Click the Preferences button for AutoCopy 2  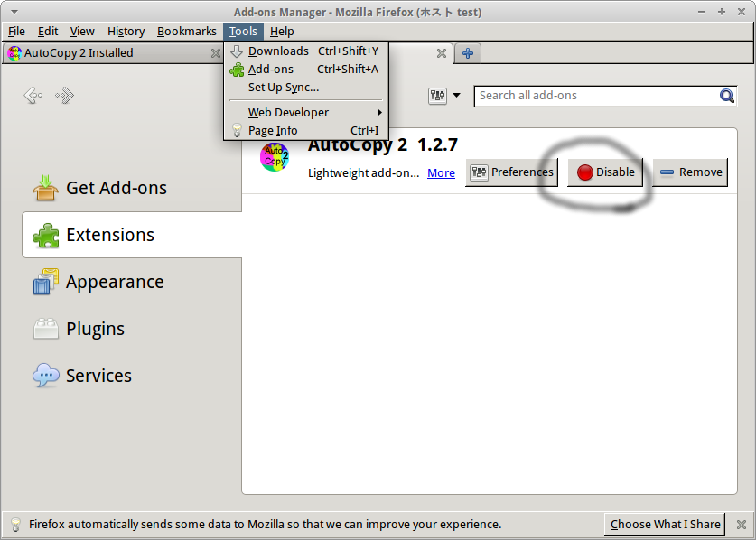pos(511,172)
